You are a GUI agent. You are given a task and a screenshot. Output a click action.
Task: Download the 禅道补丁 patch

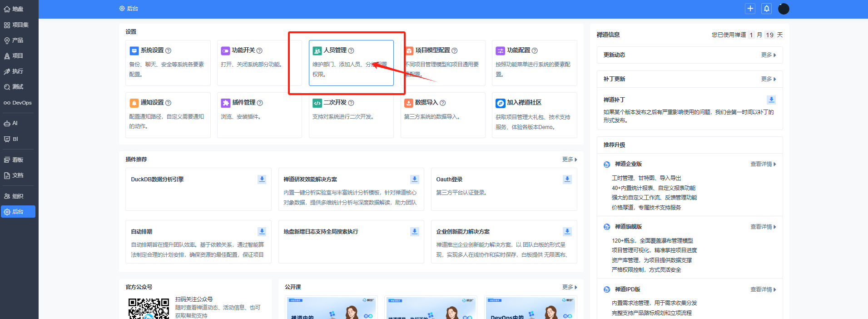click(771, 100)
